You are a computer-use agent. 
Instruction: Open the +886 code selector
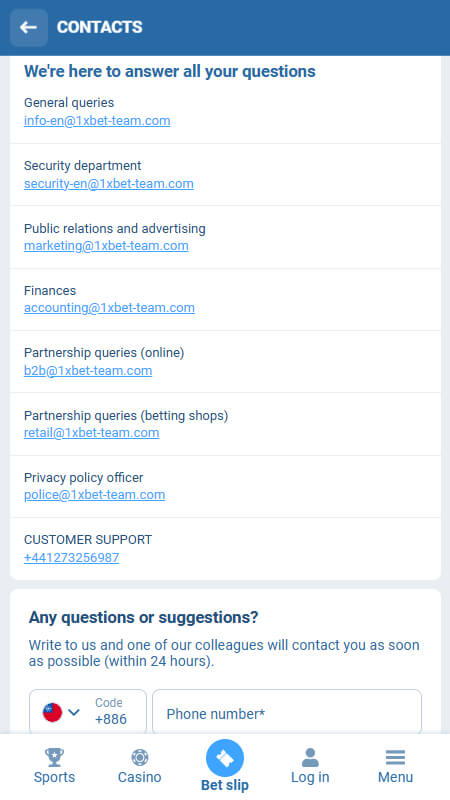point(88,712)
